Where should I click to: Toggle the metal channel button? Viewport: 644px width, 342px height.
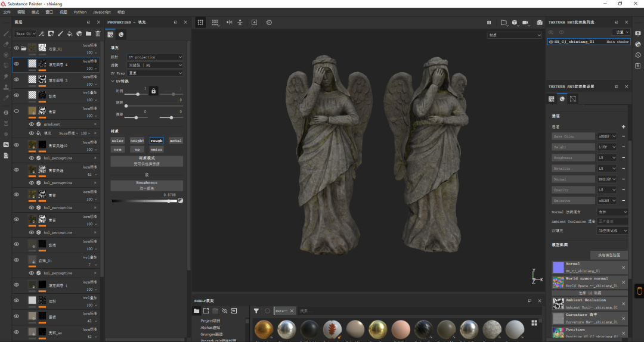point(175,141)
